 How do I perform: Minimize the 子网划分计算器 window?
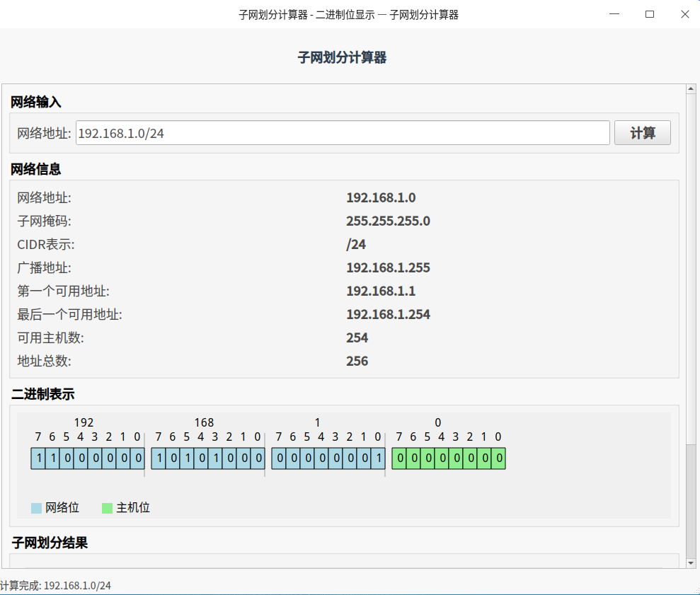[614, 14]
